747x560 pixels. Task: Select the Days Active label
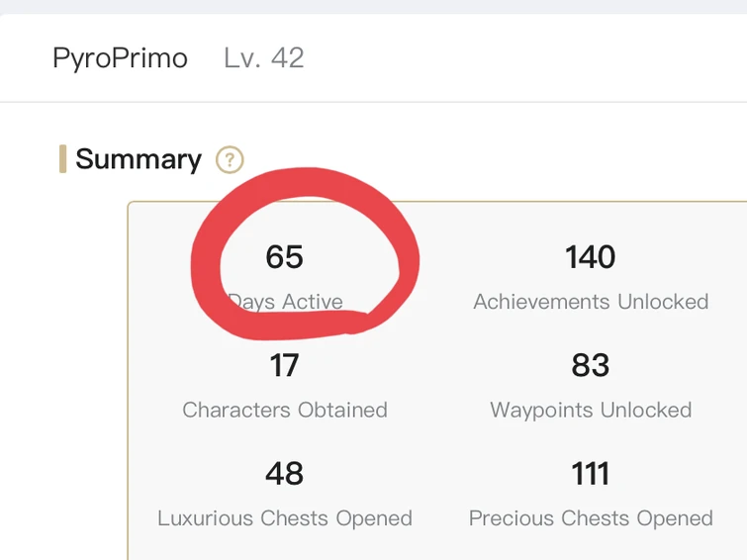(x=287, y=302)
